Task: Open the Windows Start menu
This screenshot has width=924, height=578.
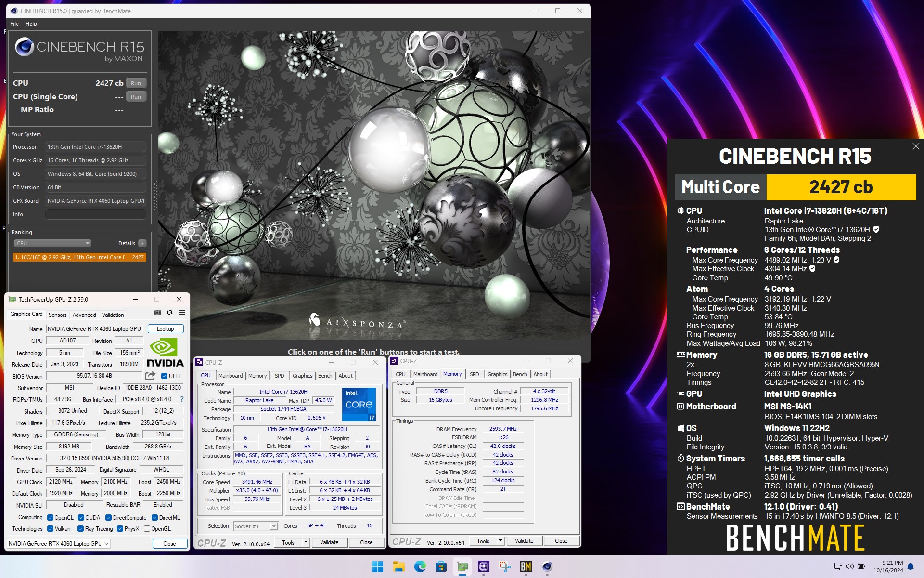Action: pos(378,567)
